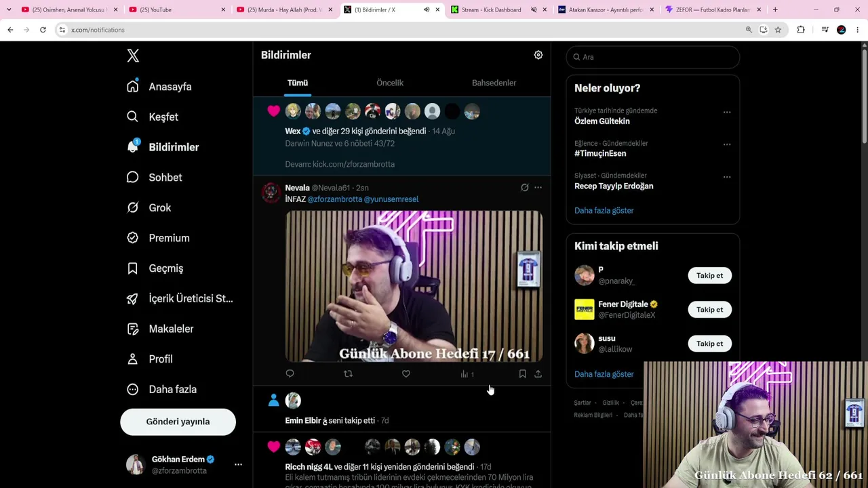Open account menu for Gökhan Erdem
The width and height of the screenshot is (868, 488).
(x=183, y=464)
